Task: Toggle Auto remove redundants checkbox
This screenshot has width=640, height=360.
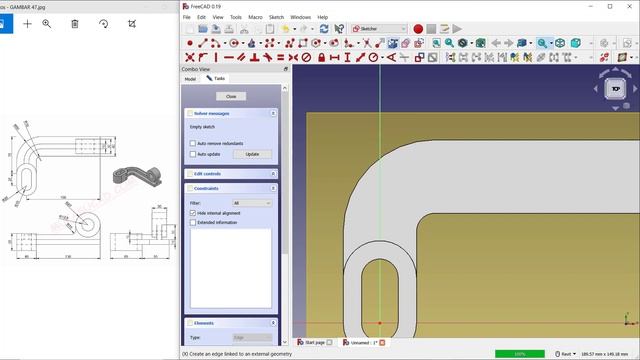Action: point(193,143)
